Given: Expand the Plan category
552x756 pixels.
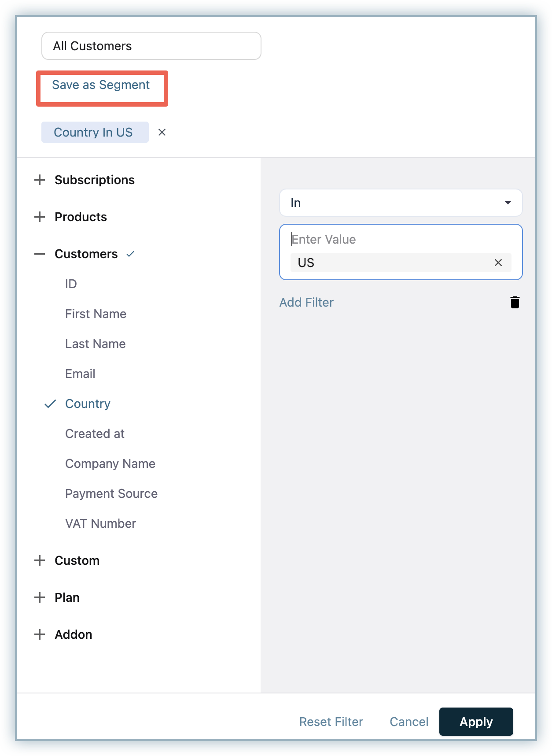Looking at the screenshot, I should click(40, 597).
